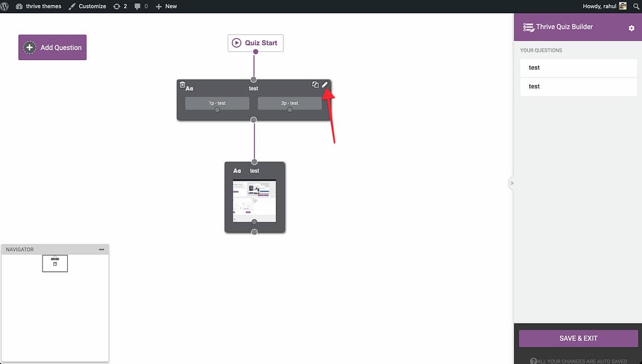This screenshot has height=364, width=642.
Task: Click the duplicate icon on first question
Action: [x=315, y=85]
